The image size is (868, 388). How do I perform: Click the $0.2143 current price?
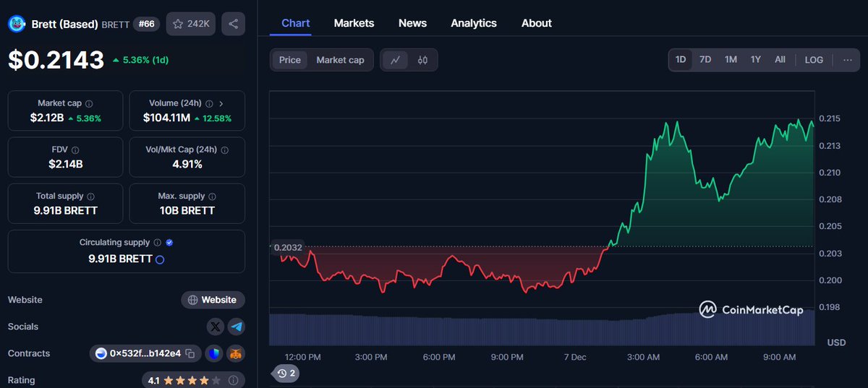56,60
